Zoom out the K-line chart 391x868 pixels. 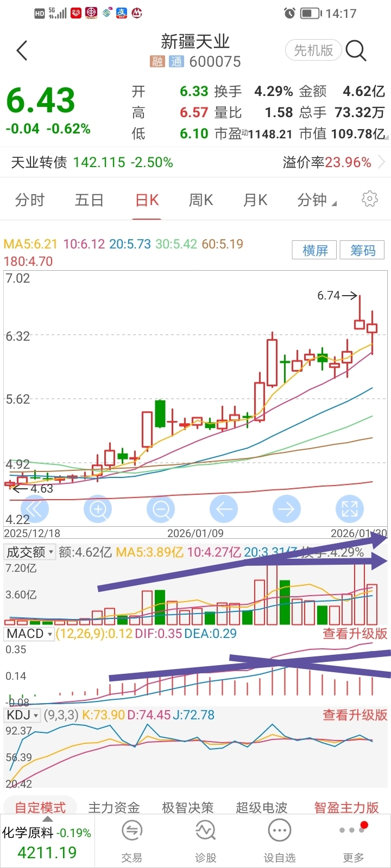tap(161, 509)
